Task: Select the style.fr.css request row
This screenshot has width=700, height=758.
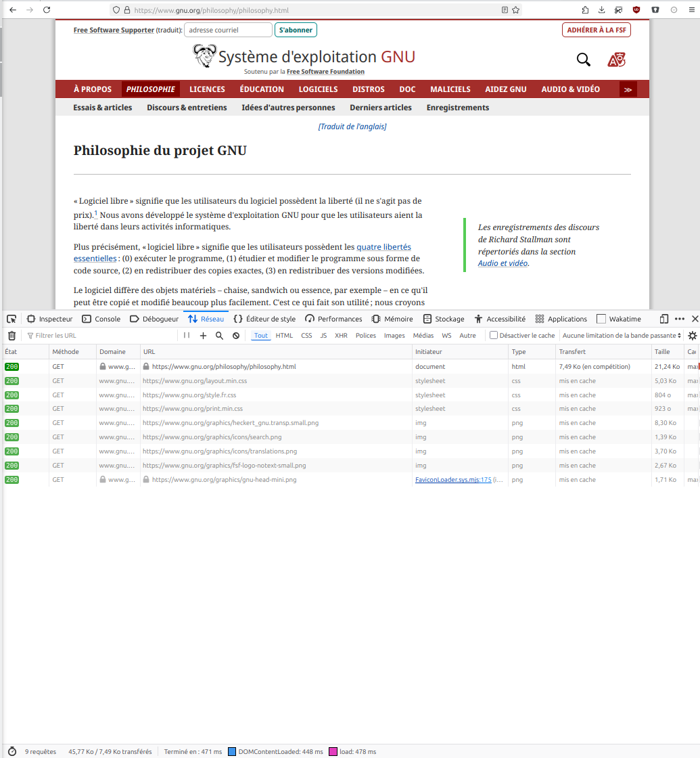Action: (351, 395)
